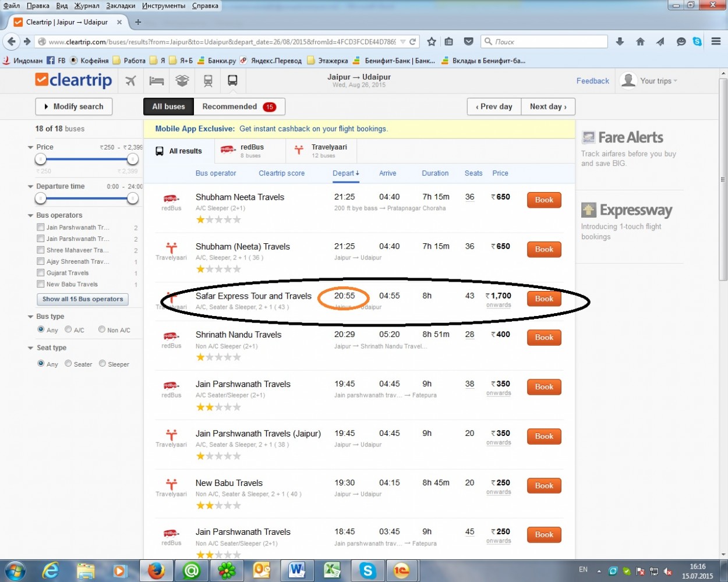The width and height of the screenshot is (728, 582).
Task: Launch Skype from the taskbar
Action: (x=367, y=570)
